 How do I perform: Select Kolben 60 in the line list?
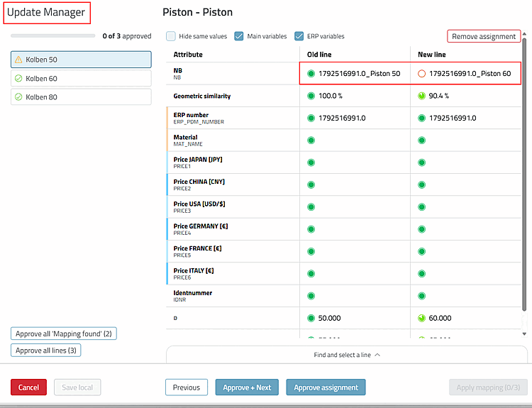tap(81, 79)
